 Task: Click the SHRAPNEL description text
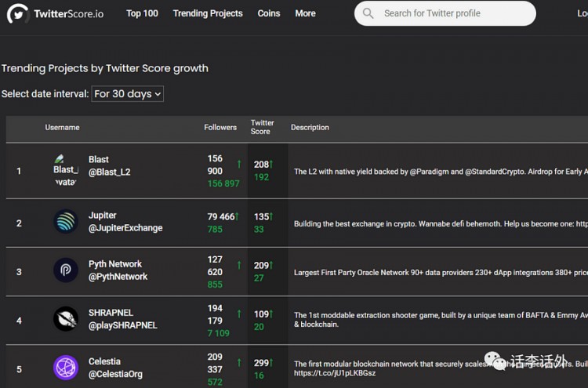[x=441, y=320]
